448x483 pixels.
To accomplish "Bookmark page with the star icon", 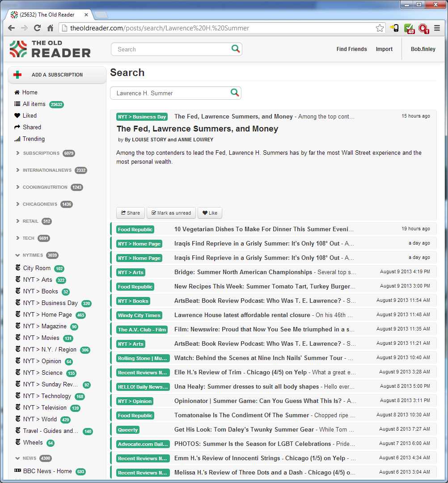I will [380, 28].
